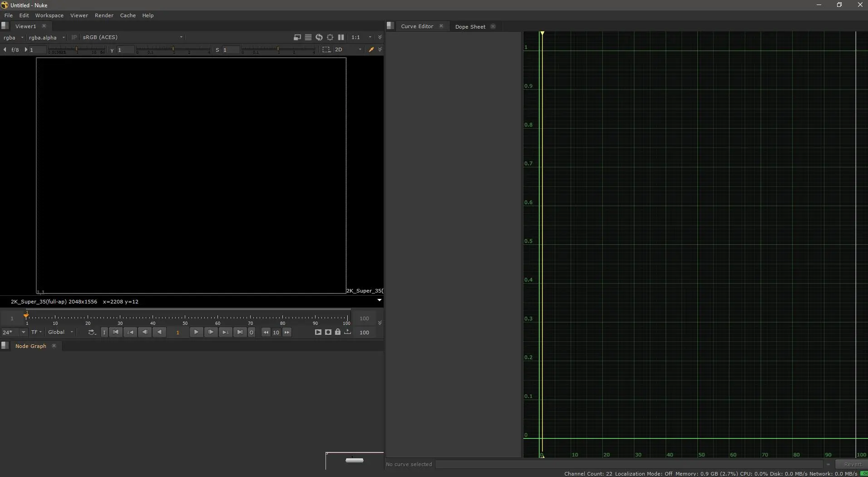Click the viewer pause updates icon
The width and height of the screenshot is (868, 477).
[341, 37]
